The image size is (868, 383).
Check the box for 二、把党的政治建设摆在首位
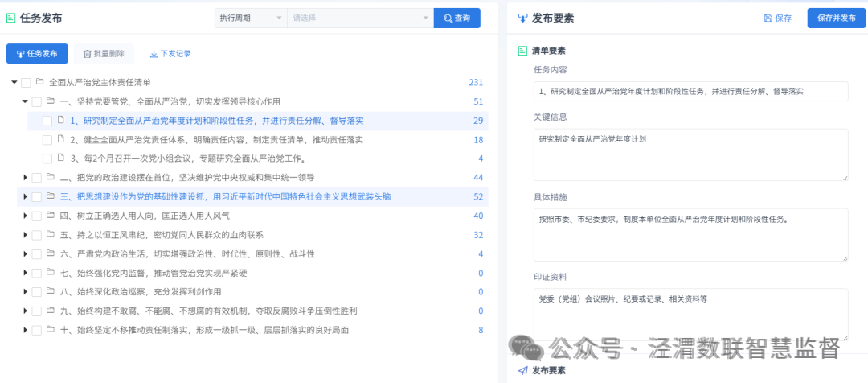[36, 178]
